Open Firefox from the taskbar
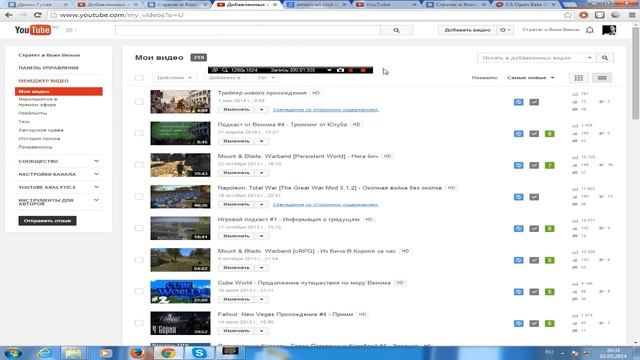This screenshot has width=640, height=360. pyautogui.click(x=137, y=353)
